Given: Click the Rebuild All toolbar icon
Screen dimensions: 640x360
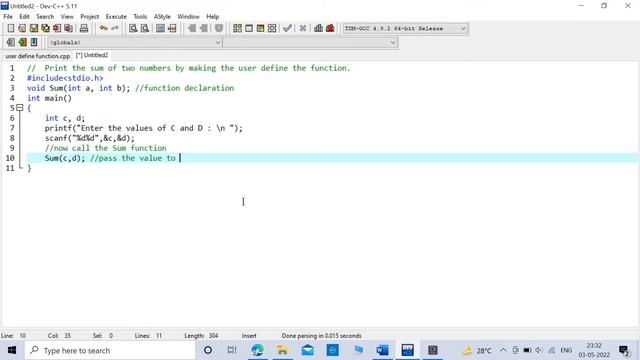Looking at the screenshot, I should (272, 28).
